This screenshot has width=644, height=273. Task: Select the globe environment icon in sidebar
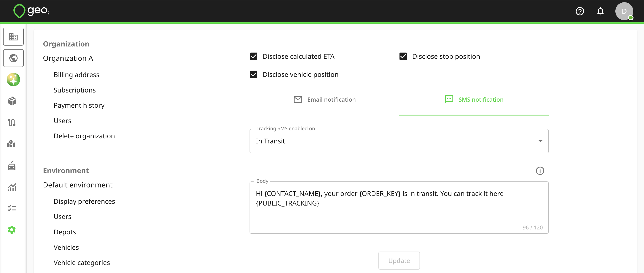[13, 58]
